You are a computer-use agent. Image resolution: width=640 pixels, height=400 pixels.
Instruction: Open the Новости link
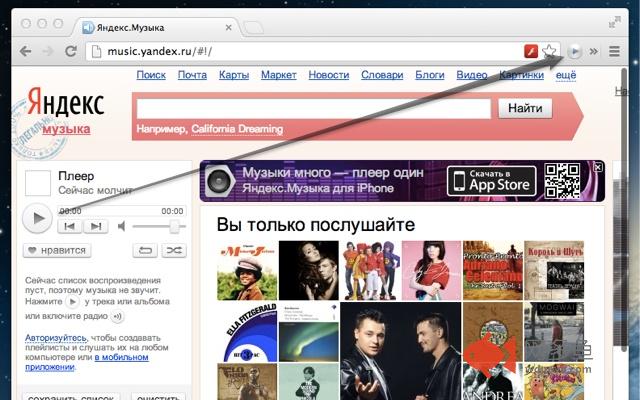pyautogui.click(x=329, y=75)
